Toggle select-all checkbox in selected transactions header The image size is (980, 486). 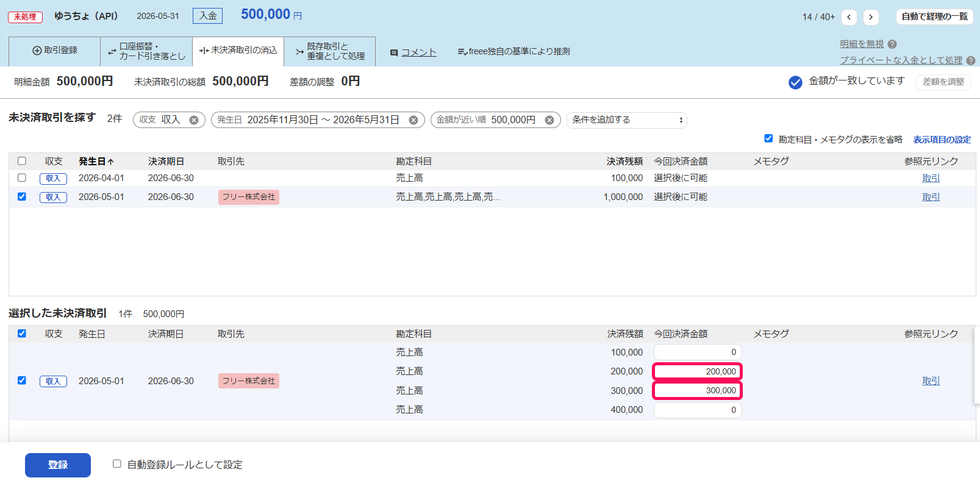tap(22, 334)
